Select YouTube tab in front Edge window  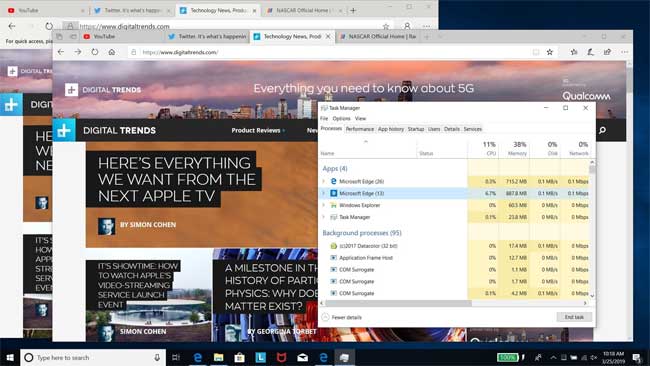click(122, 36)
